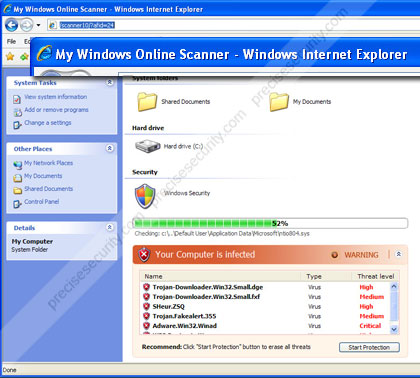Image resolution: width=420 pixels, height=378 pixels.
Task: Click the address bar URL field
Action: 233,25
